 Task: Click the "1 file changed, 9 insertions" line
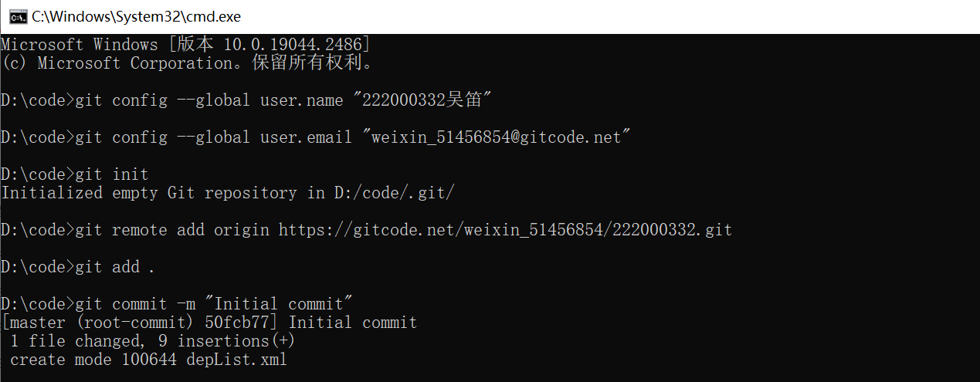[152, 341]
